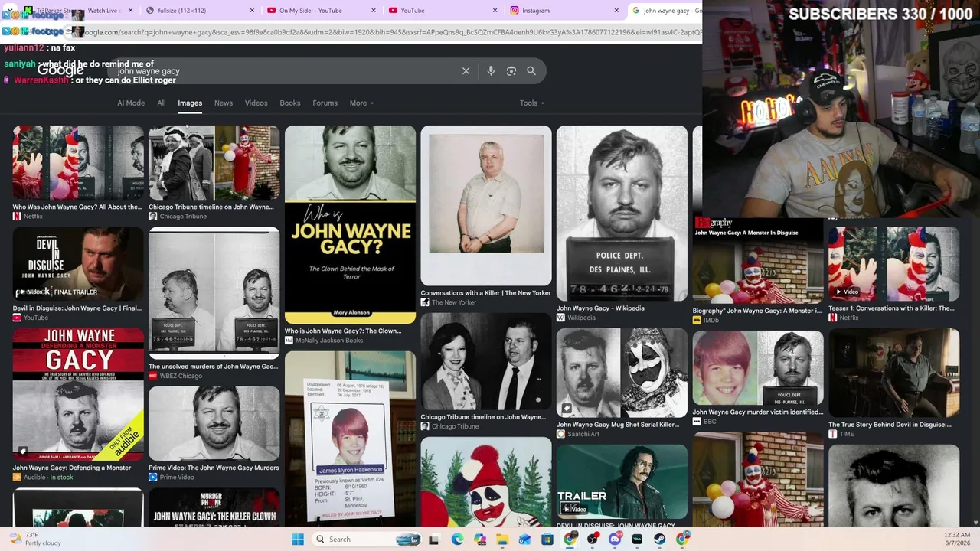
Task: Click the Wikipedia favicon under the mugshot result
Action: [x=560, y=318]
